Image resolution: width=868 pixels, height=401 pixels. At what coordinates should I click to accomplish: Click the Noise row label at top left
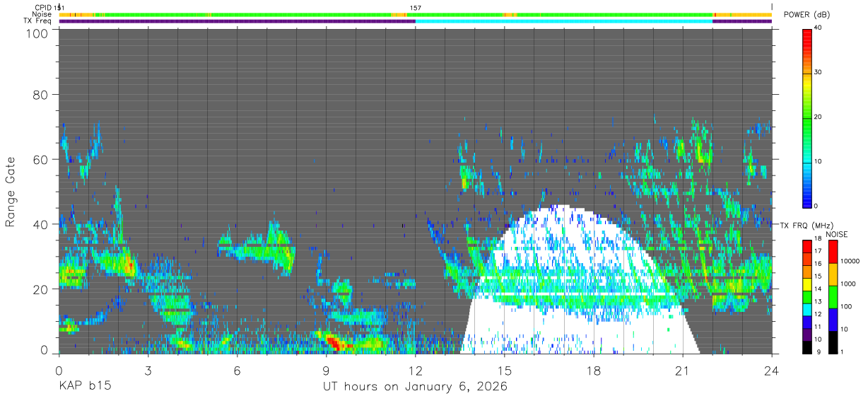point(42,14)
